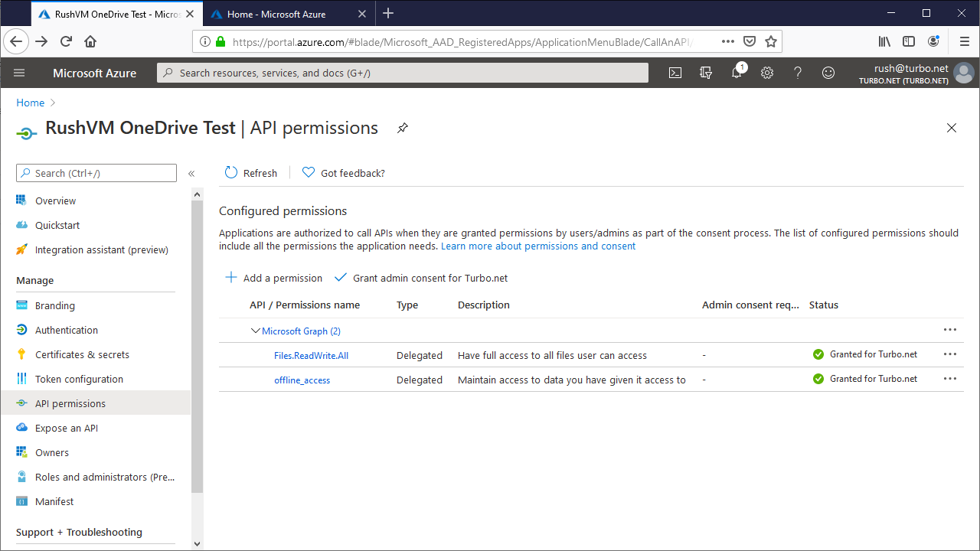
Task: Open the ellipsis menu for Files.ReadWrite.All
Action: [949, 354]
